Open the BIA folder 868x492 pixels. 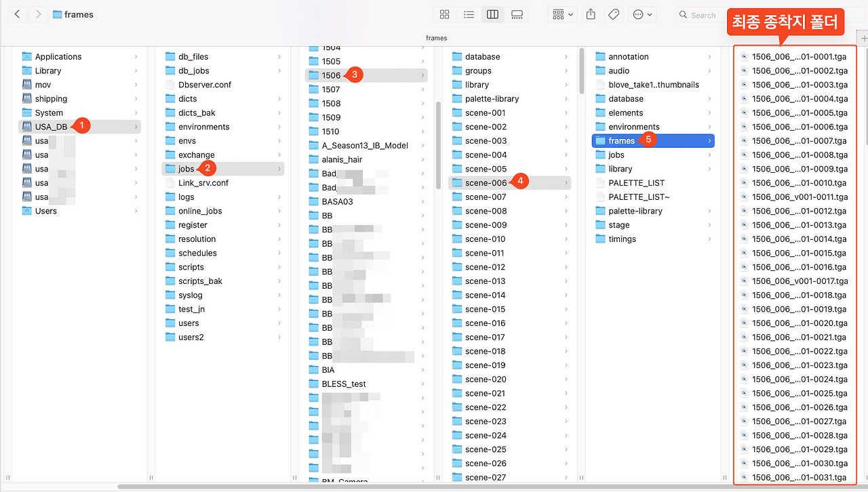pyautogui.click(x=366, y=370)
